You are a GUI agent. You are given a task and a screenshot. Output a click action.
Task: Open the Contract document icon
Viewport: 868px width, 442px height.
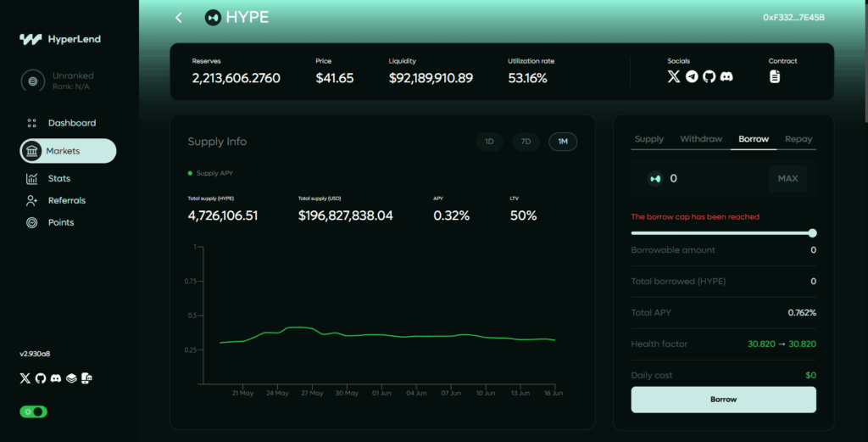[775, 76]
